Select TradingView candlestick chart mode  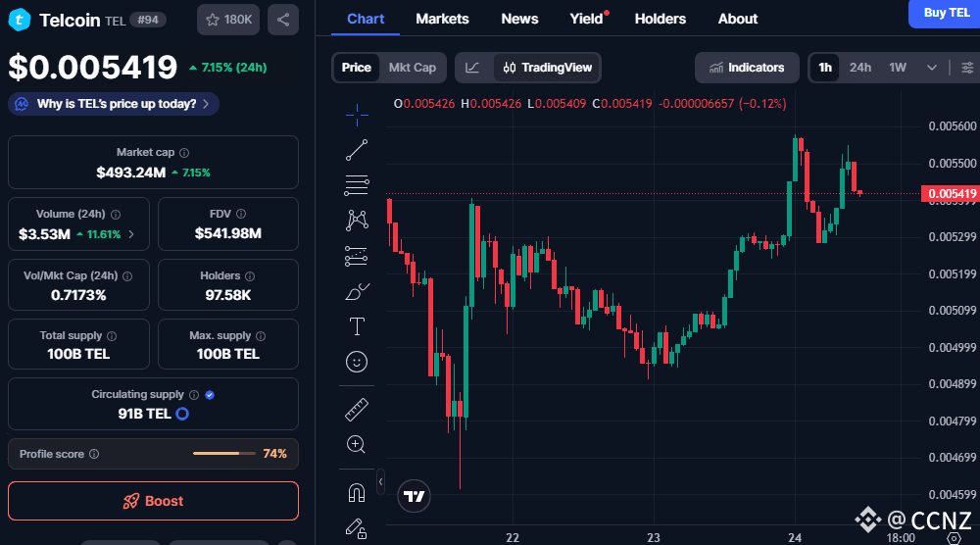tap(548, 68)
